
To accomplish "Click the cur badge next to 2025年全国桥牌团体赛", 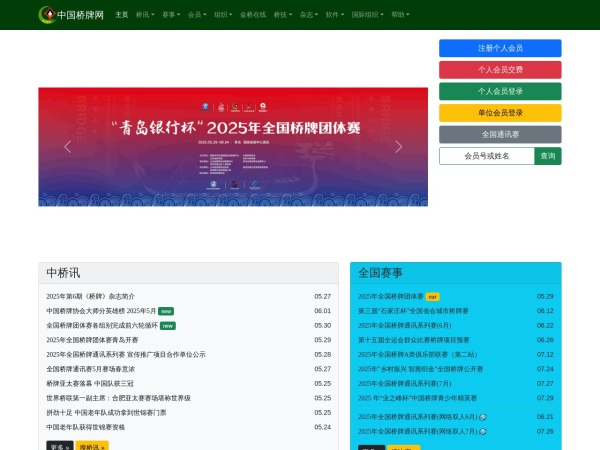I will tap(432, 297).
